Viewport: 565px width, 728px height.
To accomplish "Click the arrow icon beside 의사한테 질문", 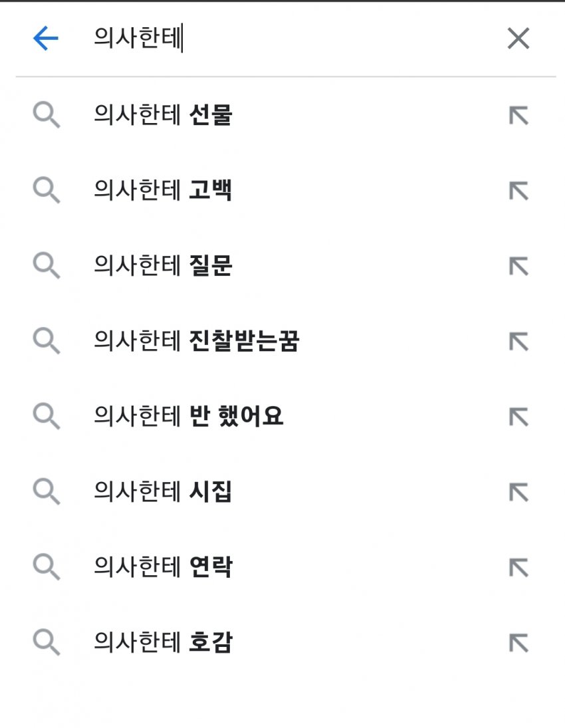I will (518, 267).
